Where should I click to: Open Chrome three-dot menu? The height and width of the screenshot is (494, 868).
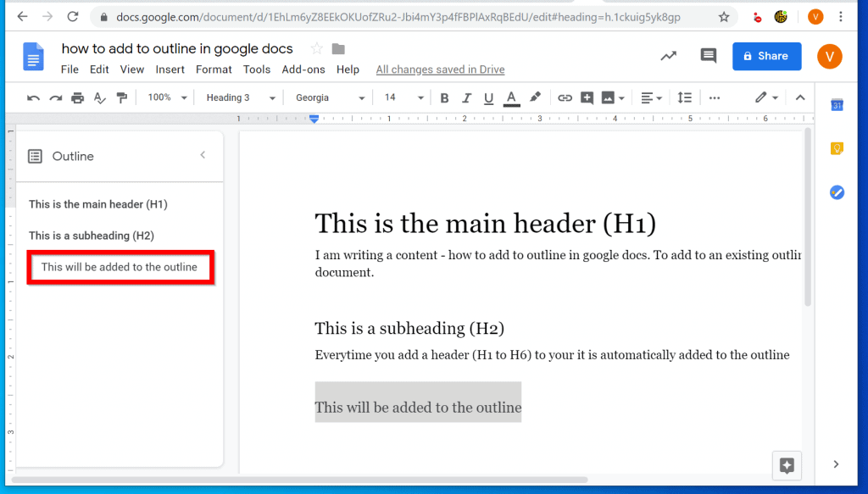(840, 17)
